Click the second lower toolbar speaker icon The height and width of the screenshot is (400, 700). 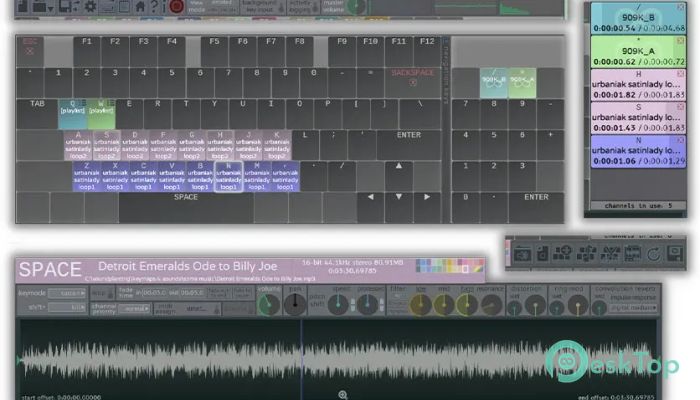tap(542, 254)
